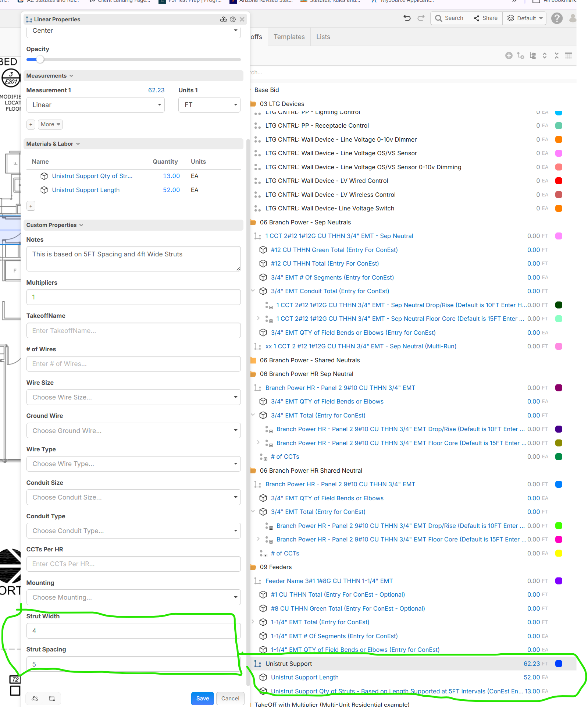The height and width of the screenshot is (707, 588).
Task: Click the undo arrow icon
Action: coord(407,18)
